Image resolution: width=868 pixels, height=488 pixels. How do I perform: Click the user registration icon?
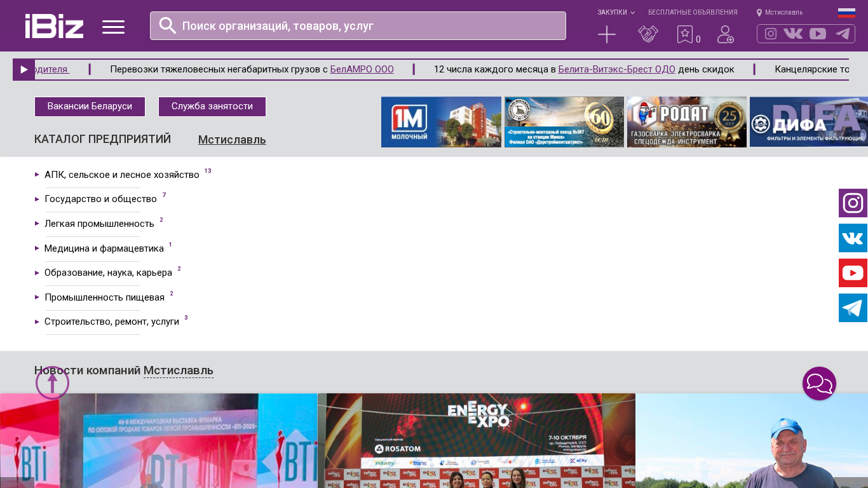726,34
